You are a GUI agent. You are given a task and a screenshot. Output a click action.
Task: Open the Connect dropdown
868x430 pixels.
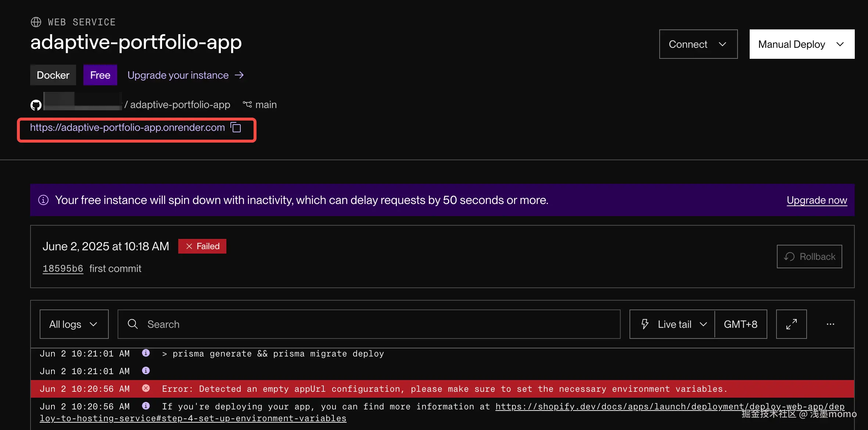point(698,44)
